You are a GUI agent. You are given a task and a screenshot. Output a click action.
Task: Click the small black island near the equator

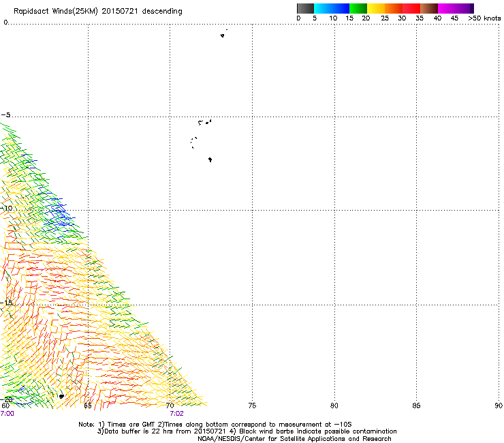[223, 35]
